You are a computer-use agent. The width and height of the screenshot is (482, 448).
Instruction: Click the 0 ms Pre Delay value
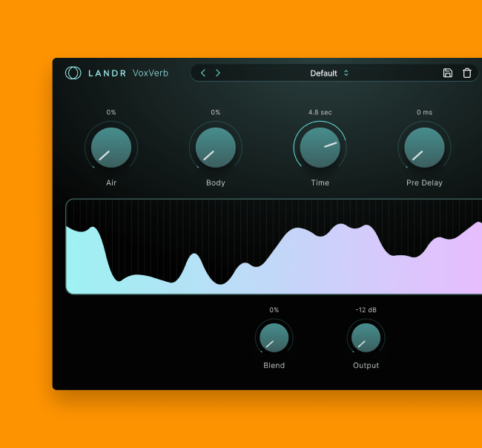pos(424,112)
